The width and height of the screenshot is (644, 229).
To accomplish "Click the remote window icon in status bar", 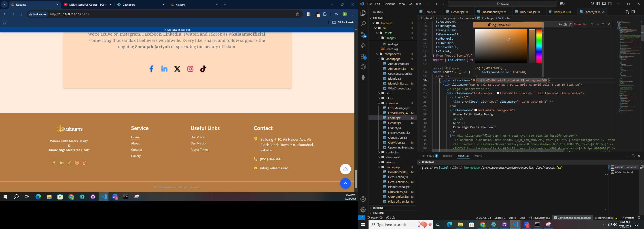I will (362, 218).
